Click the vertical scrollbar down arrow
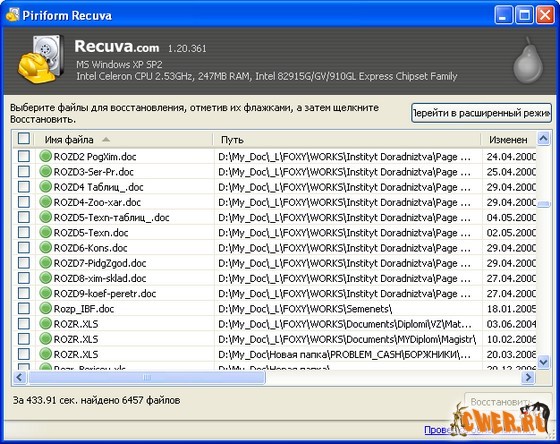The height and width of the screenshot is (444, 560). (x=543, y=362)
